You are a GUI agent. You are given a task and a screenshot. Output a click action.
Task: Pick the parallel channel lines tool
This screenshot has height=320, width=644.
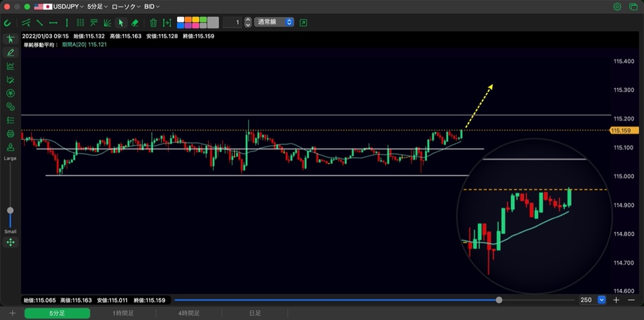[26, 23]
